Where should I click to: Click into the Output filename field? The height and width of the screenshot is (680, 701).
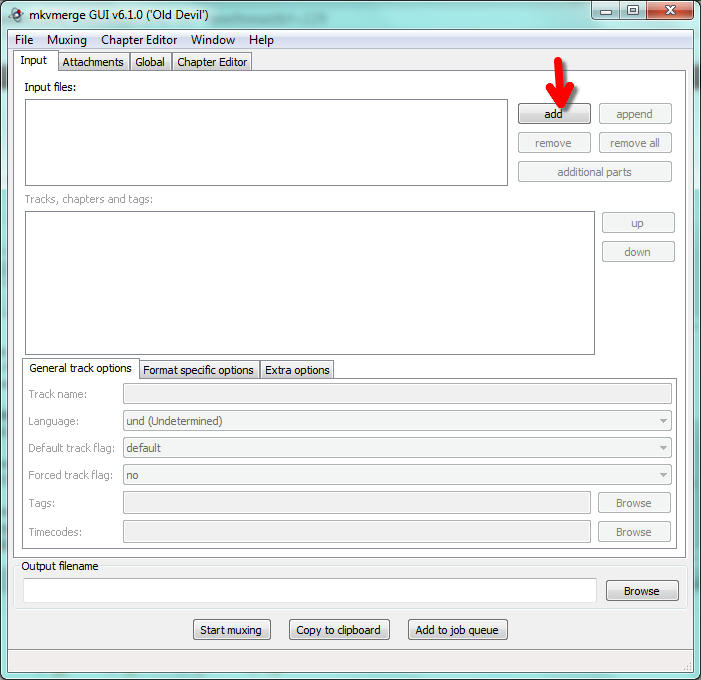click(310, 591)
